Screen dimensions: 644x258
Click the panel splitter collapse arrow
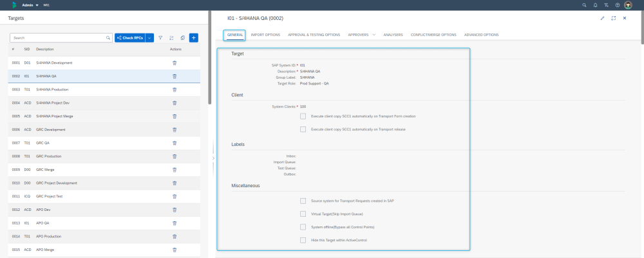click(x=213, y=159)
